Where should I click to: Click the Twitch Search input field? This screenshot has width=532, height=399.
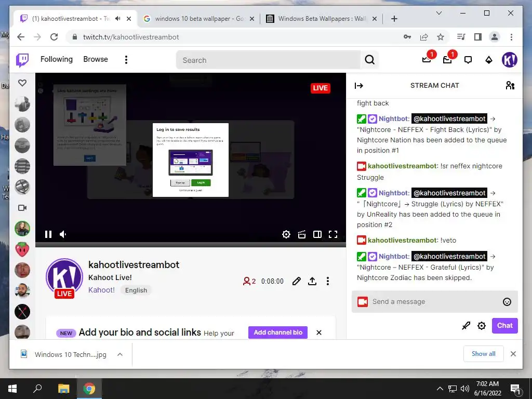(269, 60)
